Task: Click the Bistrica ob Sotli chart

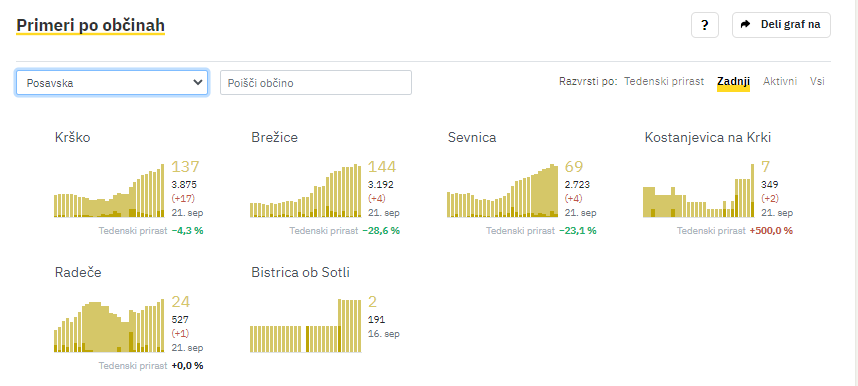Action: point(306,325)
